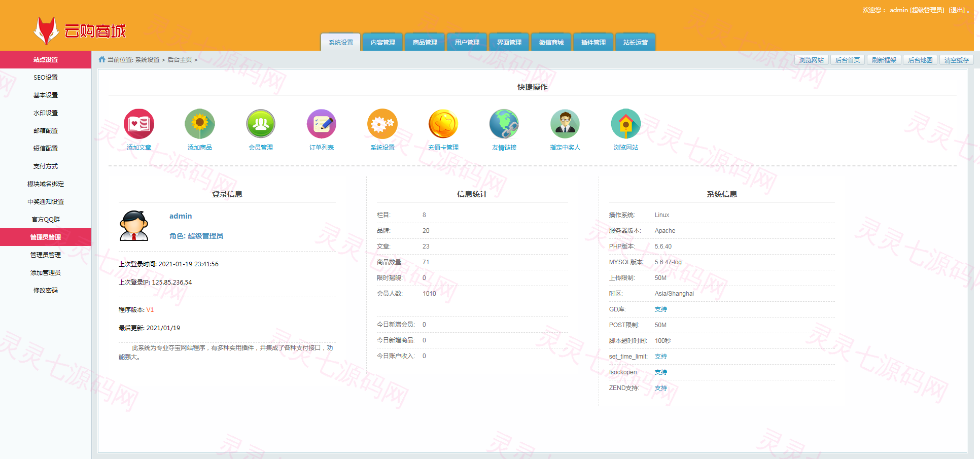
Task: Open 官方QQ群 in the sidebar
Action: click(46, 219)
